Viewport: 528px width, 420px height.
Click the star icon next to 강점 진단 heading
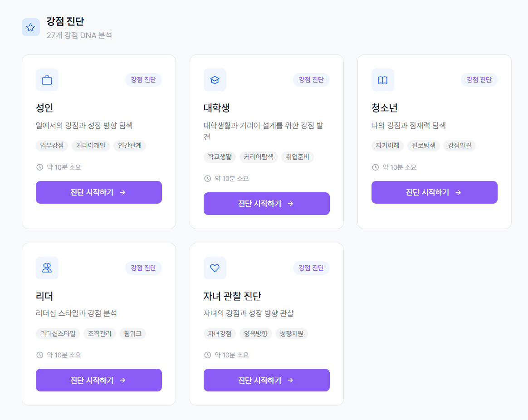[30, 27]
